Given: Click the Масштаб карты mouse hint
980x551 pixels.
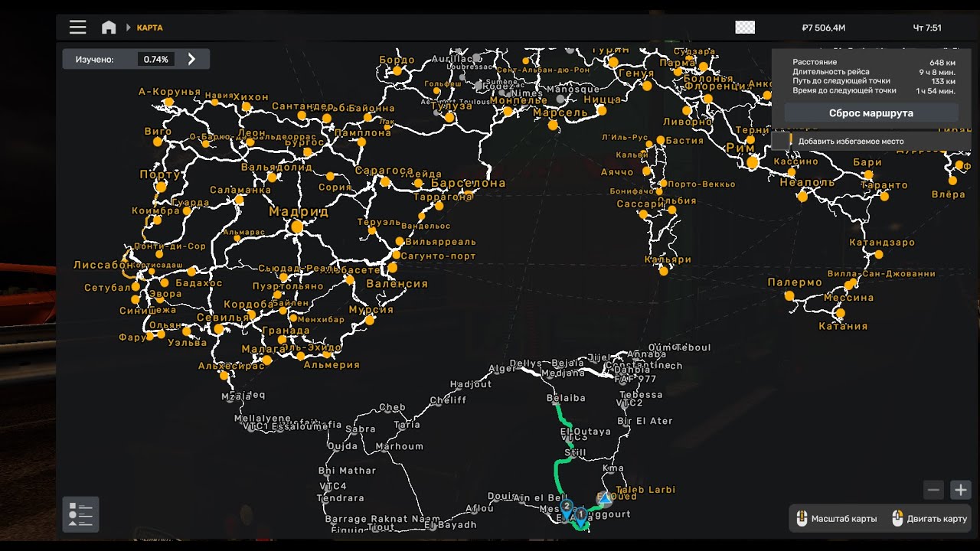Looking at the screenshot, I should click(x=836, y=519).
